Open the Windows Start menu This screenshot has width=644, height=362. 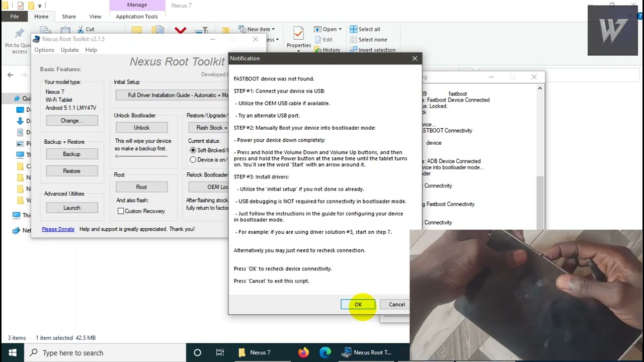[x=12, y=352]
